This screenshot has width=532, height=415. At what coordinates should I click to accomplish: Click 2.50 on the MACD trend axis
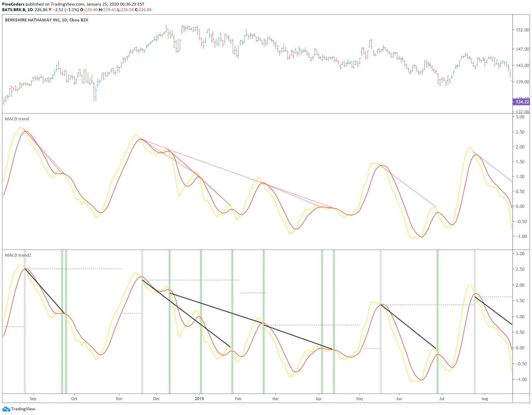pyautogui.click(x=520, y=132)
